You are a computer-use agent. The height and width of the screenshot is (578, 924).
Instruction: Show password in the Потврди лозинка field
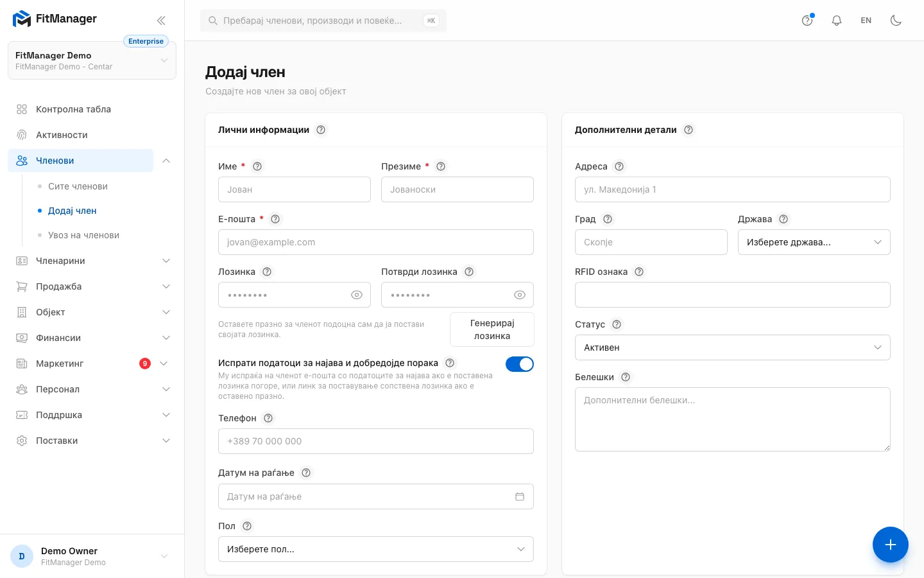click(x=520, y=295)
